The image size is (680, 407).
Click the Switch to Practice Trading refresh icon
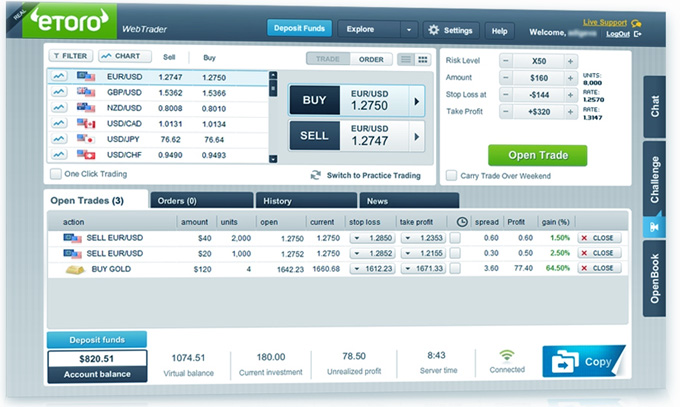click(x=316, y=175)
